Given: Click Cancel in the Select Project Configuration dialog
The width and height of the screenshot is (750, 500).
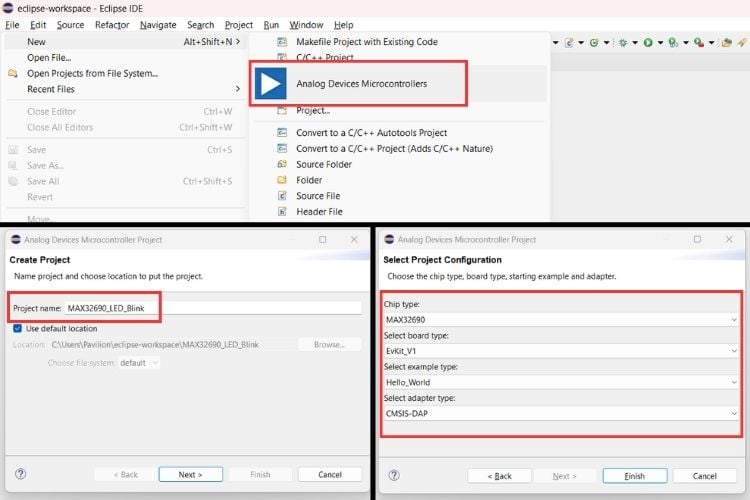Looking at the screenshot, I should [x=705, y=476].
